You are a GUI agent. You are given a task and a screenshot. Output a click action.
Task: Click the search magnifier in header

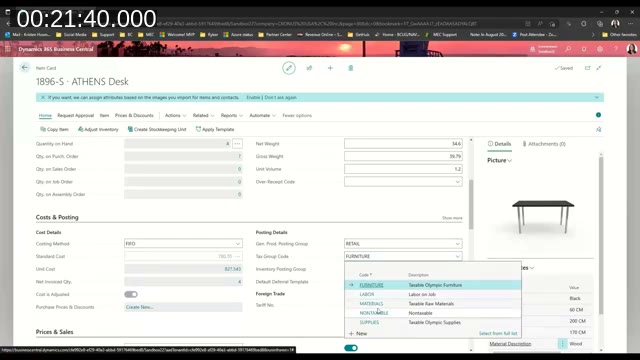pyautogui.click(x=568, y=49)
